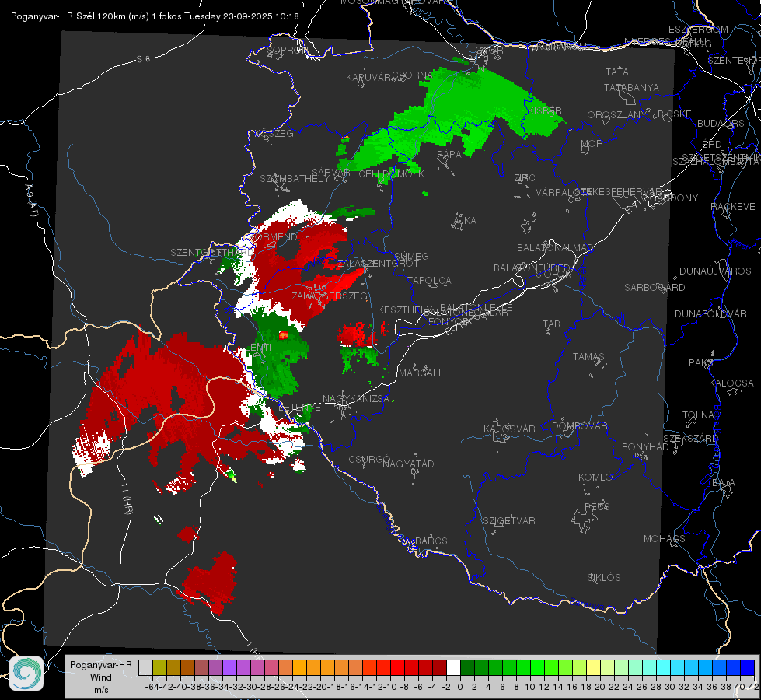Select the TAMASI town label
This screenshot has width=761, height=700.
590,357
